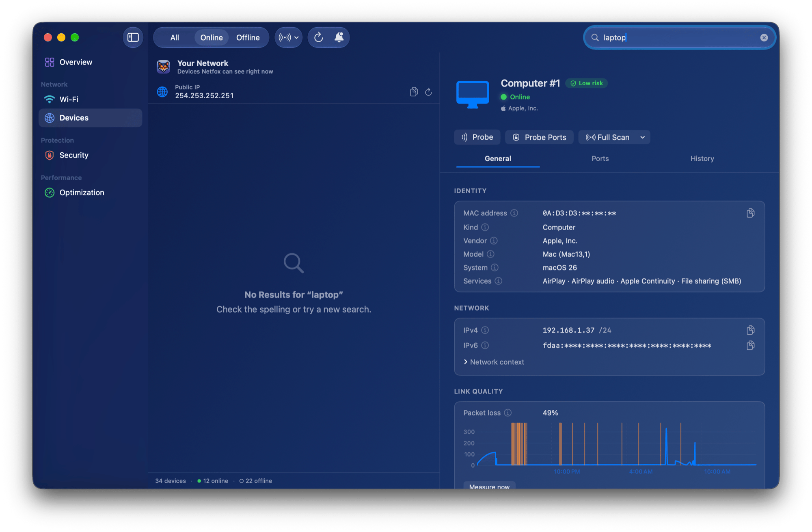This screenshot has height=532, width=812.
Task: Click the refresh scan toolbar icon
Action: pos(319,37)
